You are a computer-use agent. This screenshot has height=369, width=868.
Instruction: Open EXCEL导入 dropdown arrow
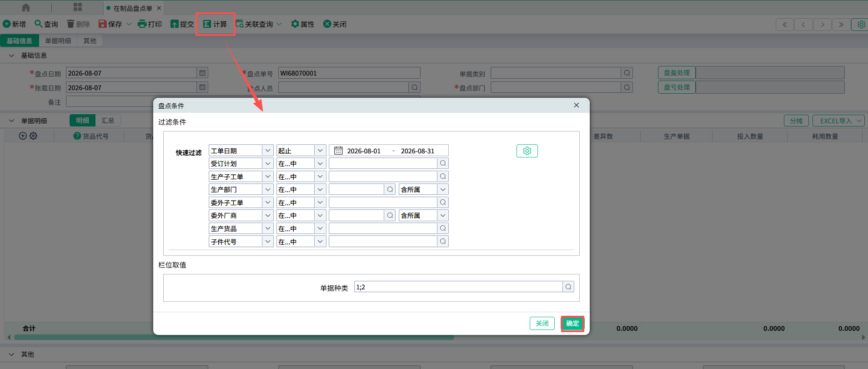[859, 121]
